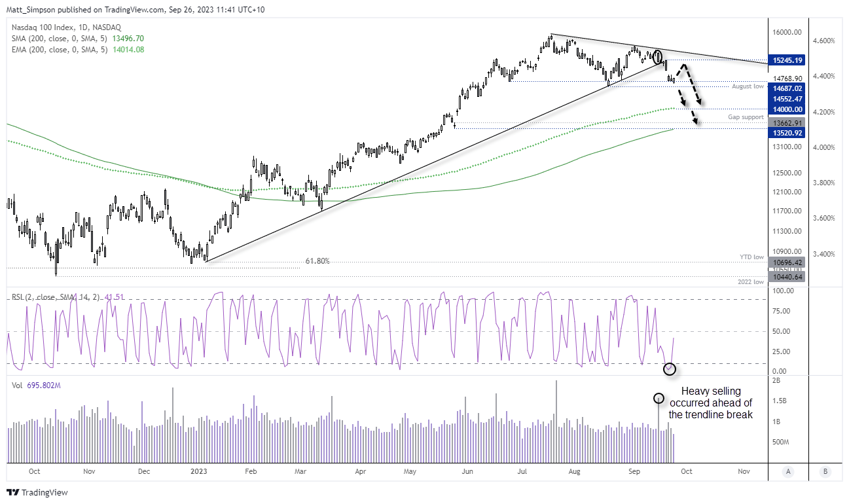Click the Gap support annotation

746,117
